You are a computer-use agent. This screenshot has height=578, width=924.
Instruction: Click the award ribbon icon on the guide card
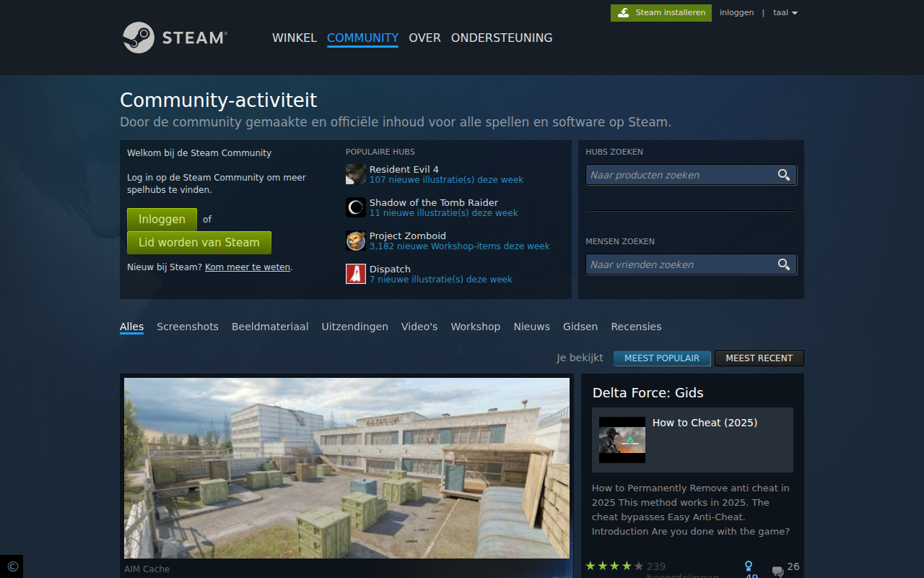[x=749, y=566]
